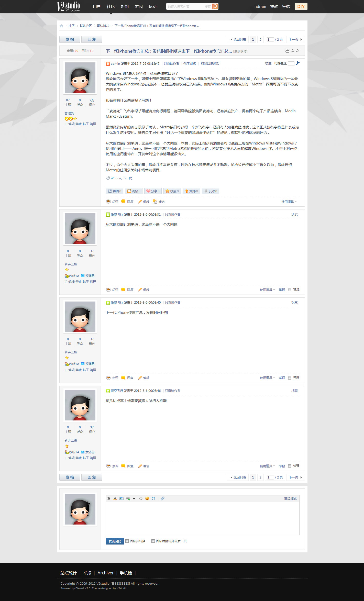Expand 使用道具 dropdown in the 板凳 post

tap(267, 378)
